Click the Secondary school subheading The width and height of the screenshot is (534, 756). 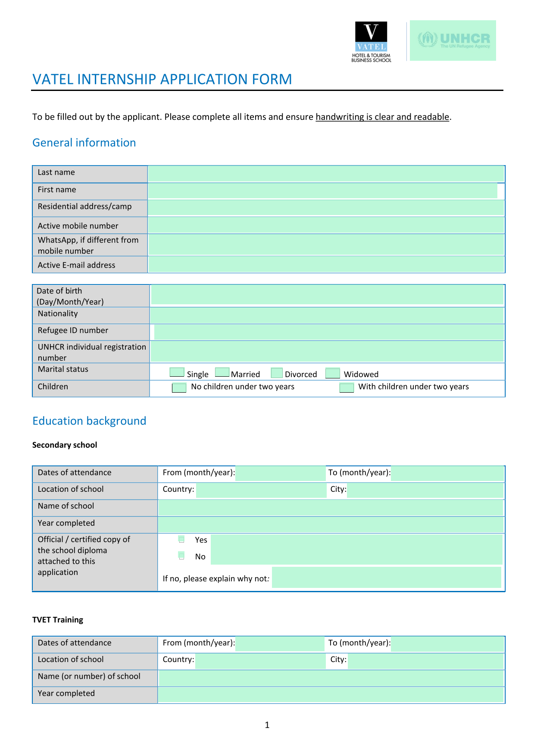pos(65,445)
